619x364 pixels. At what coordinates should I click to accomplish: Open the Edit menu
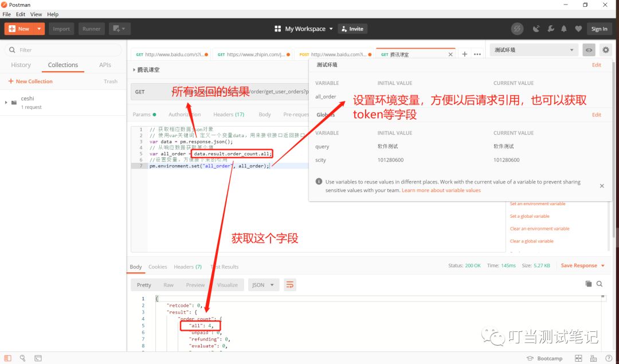(21, 14)
